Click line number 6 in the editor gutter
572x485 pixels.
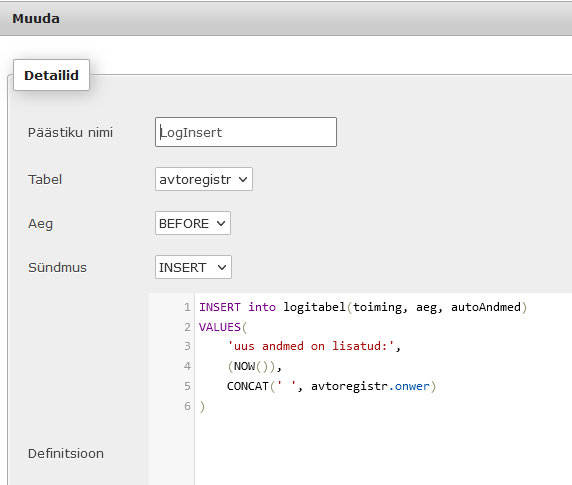tap(187, 406)
